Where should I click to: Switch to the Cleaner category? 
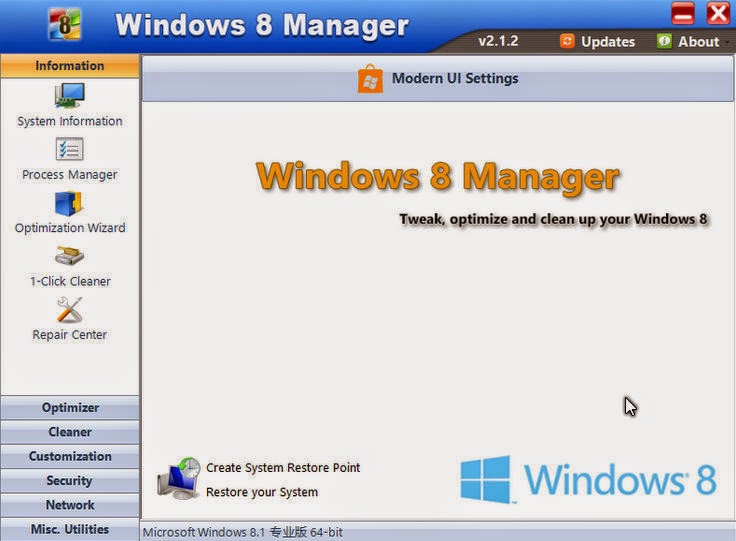[x=70, y=432]
